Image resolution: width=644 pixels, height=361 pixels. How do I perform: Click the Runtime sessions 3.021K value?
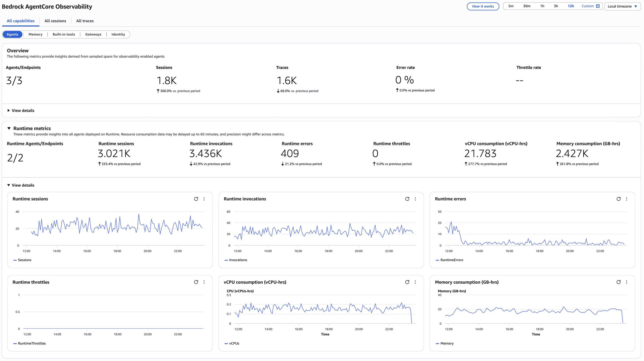tap(114, 153)
